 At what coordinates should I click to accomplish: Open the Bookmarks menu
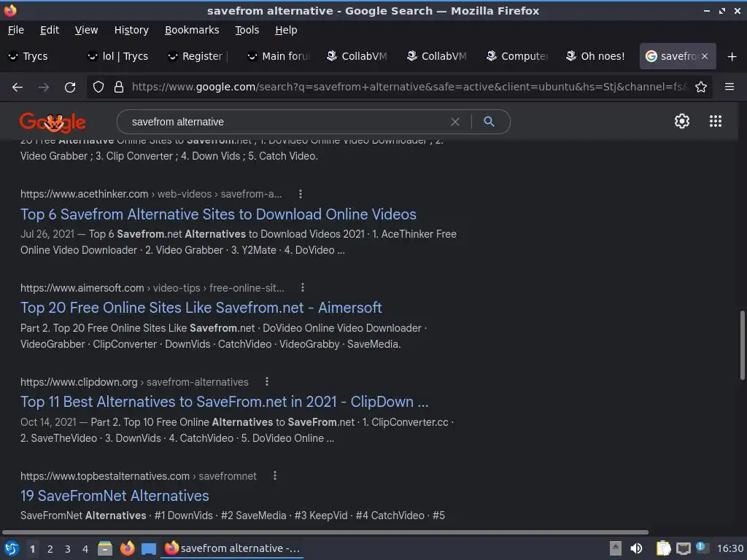192,30
